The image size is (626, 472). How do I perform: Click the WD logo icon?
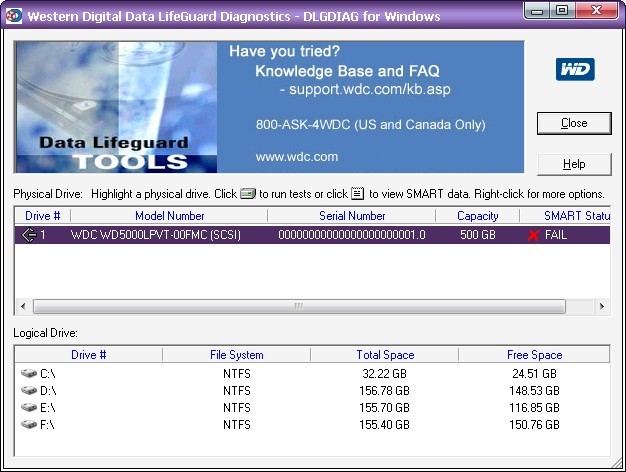575,69
